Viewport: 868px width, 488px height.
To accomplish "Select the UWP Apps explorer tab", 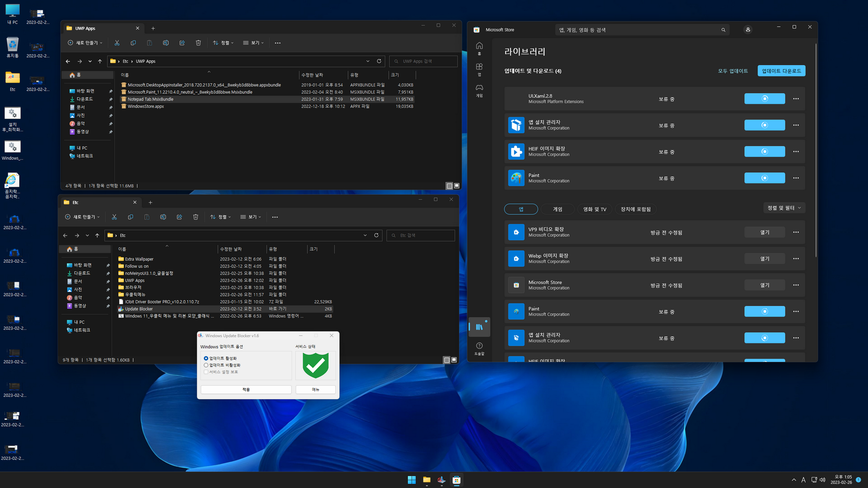I will 102,28.
